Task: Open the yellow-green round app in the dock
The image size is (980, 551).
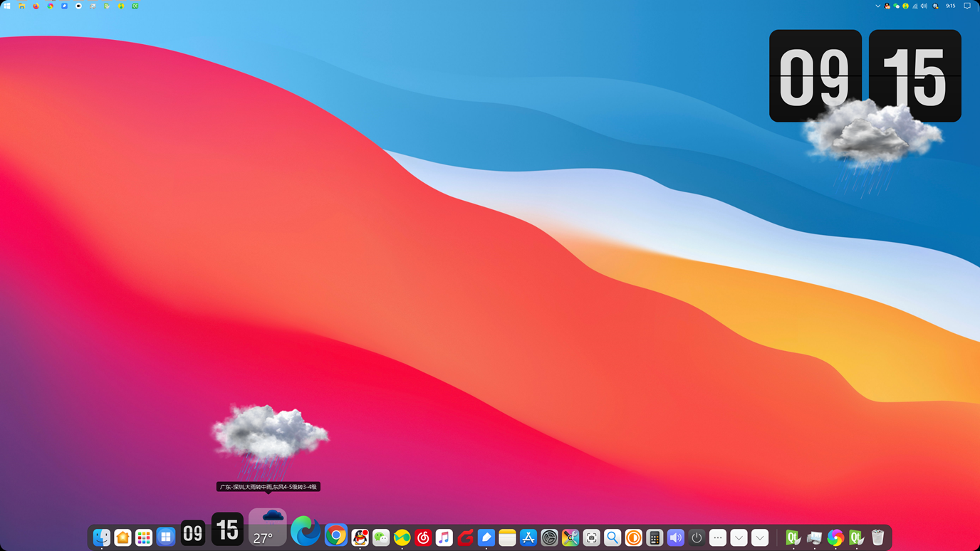Action: 402,537
